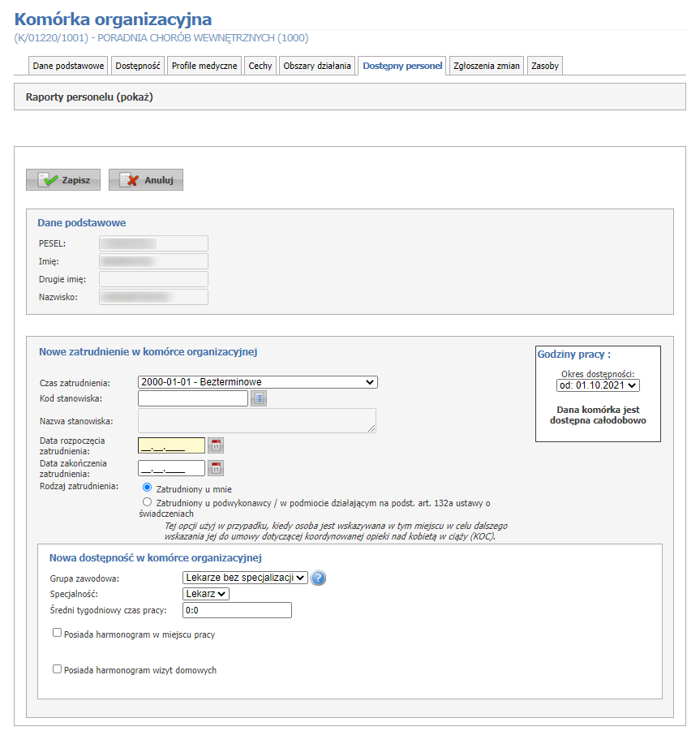Open calendar for employment end date
Viewport: 700px width, 731px height.
[216, 468]
